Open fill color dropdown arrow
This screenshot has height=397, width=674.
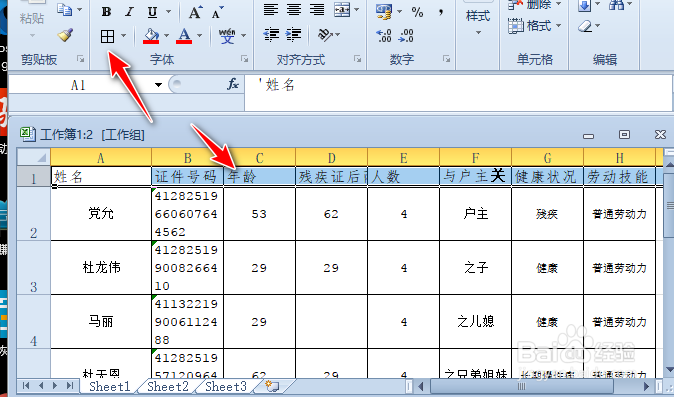pyautogui.click(x=166, y=36)
